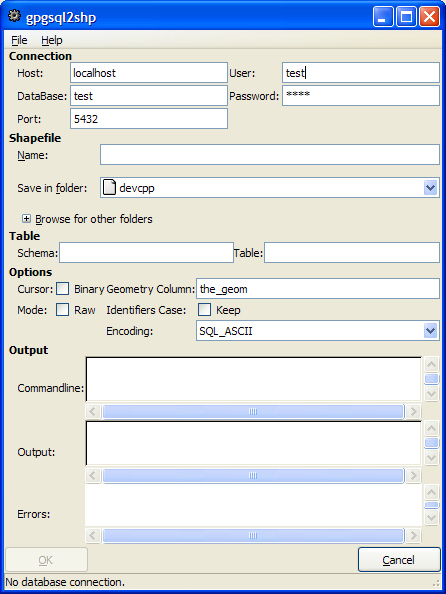Click the Errors box scroll up arrow

click(431, 492)
